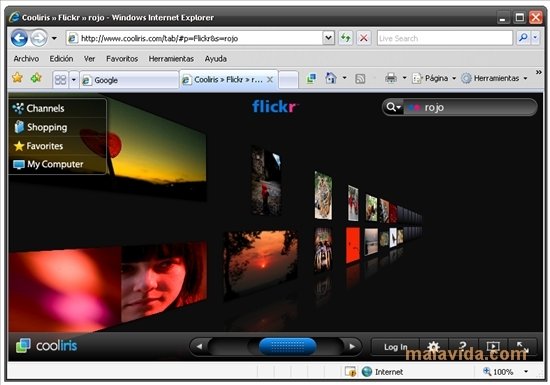The image size is (550, 385).
Task: Click the flickr logo
Action: click(x=275, y=106)
